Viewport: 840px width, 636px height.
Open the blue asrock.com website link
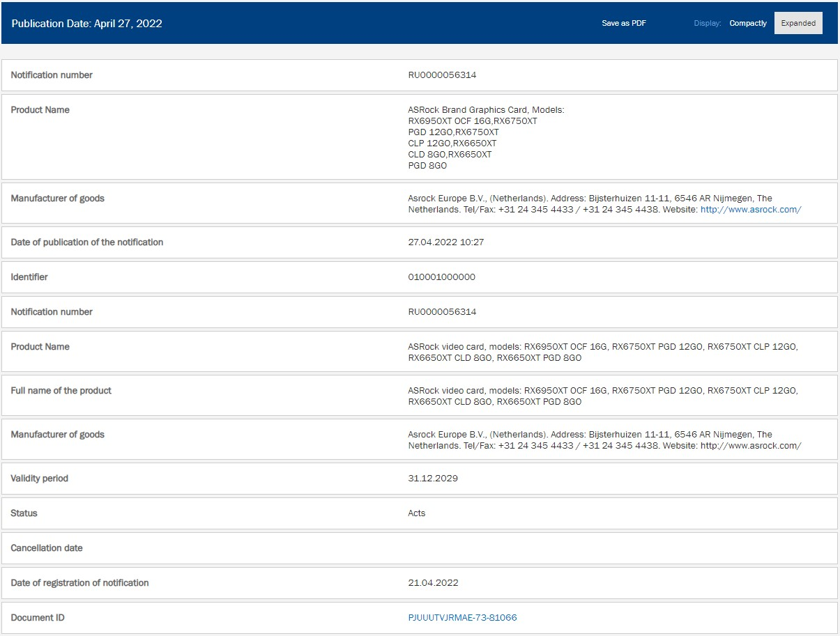(750, 209)
